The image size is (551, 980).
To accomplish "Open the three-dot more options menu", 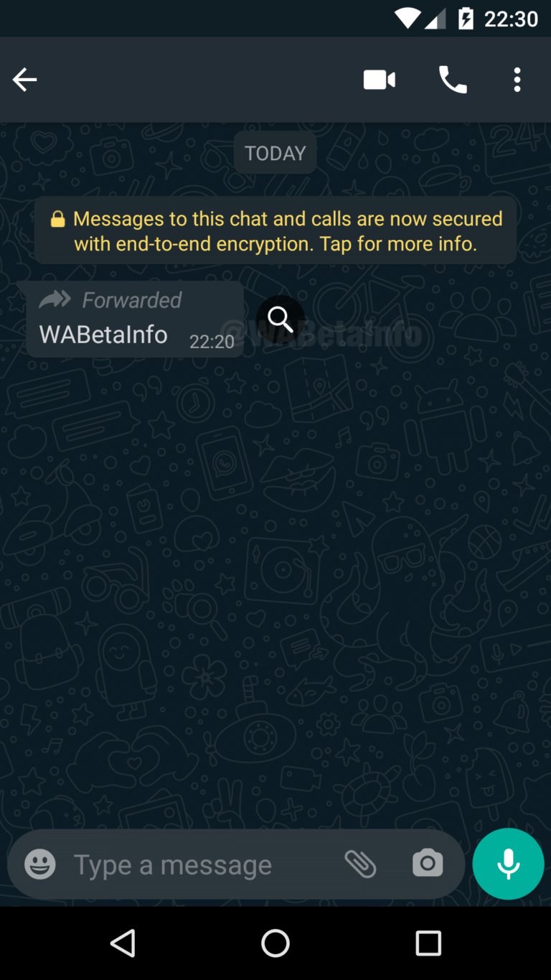I will coord(517,80).
